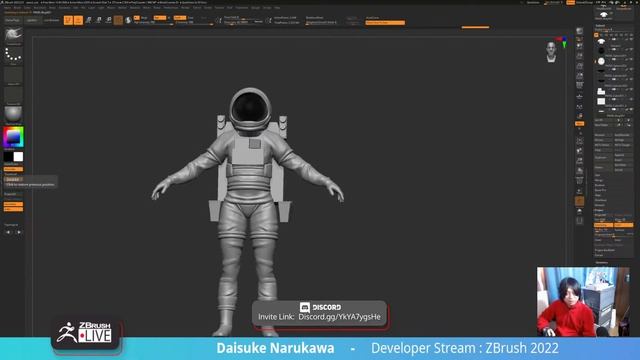
Task: Select the white main color swatch
Action: [x=18, y=157]
